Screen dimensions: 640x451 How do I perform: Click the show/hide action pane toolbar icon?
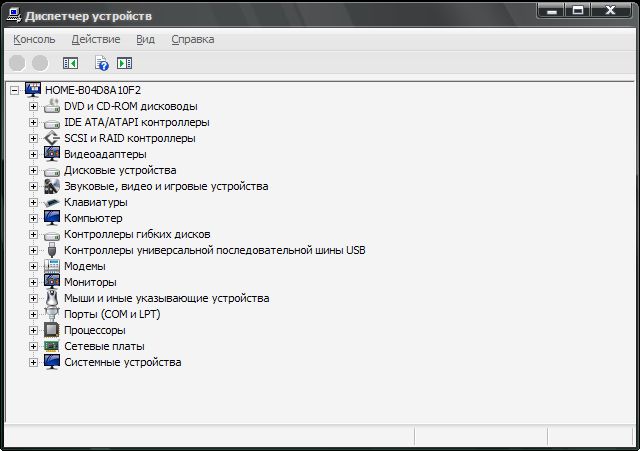[x=124, y=63]
